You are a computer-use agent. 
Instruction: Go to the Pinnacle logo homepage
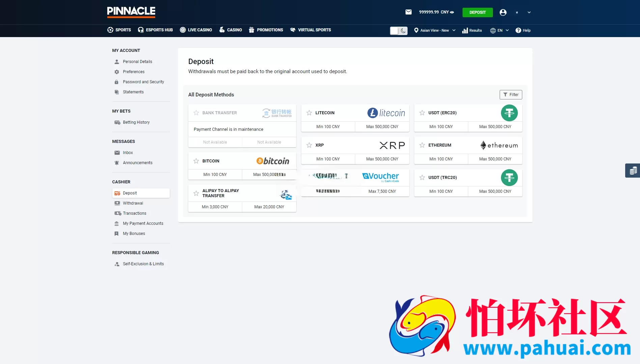131,12
